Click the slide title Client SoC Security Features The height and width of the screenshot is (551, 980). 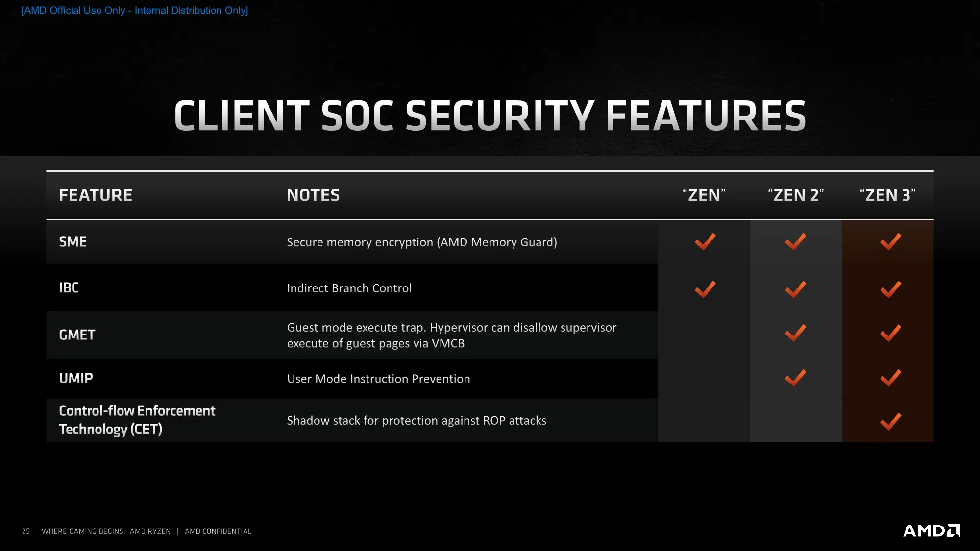tap(490, 116)
